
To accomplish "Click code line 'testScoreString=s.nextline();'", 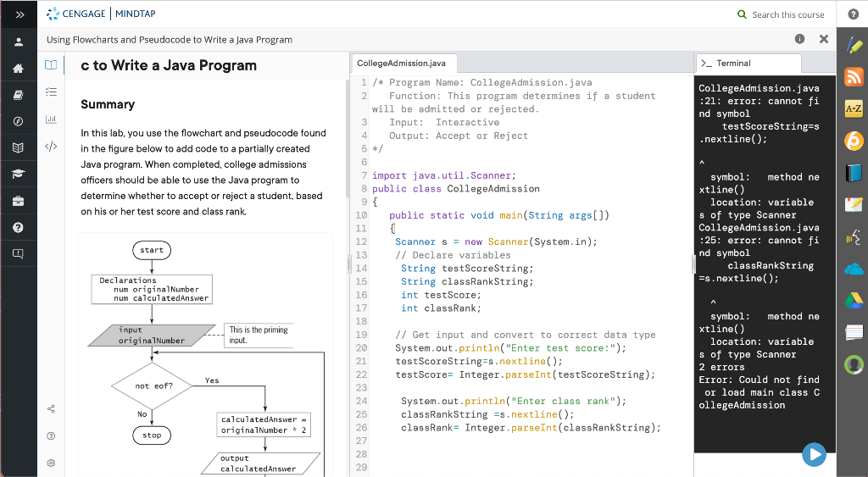I will tap(479, 361).
